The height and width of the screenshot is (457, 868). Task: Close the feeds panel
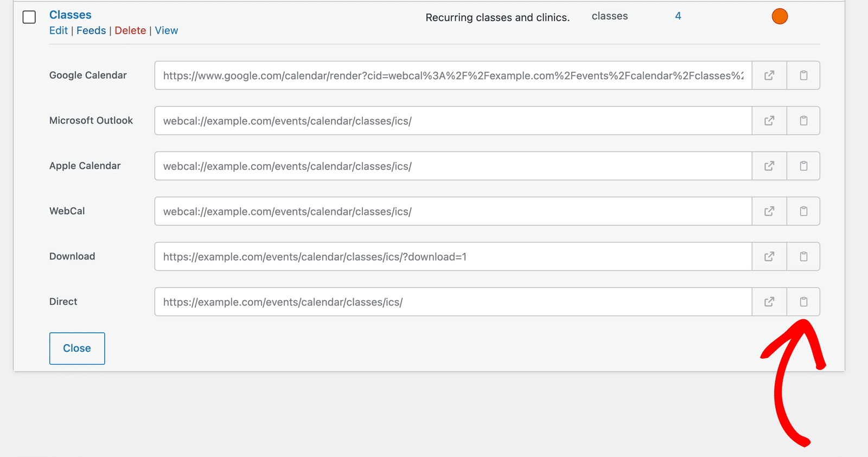pos(77,348)
